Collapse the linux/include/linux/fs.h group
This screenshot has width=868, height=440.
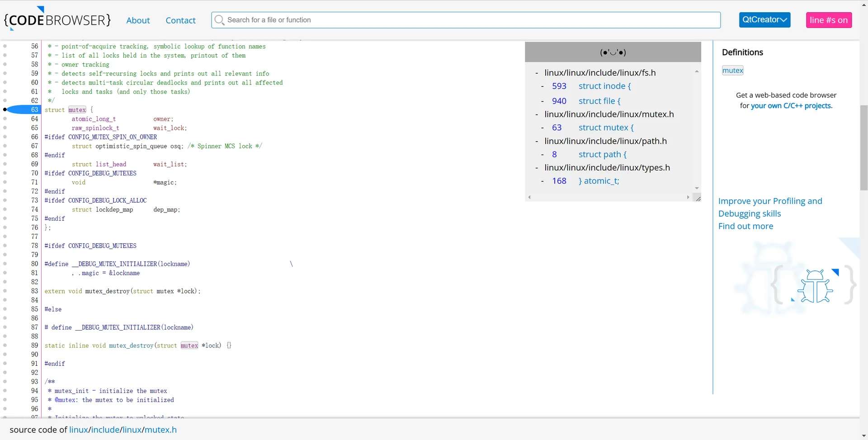coord(537,73)
